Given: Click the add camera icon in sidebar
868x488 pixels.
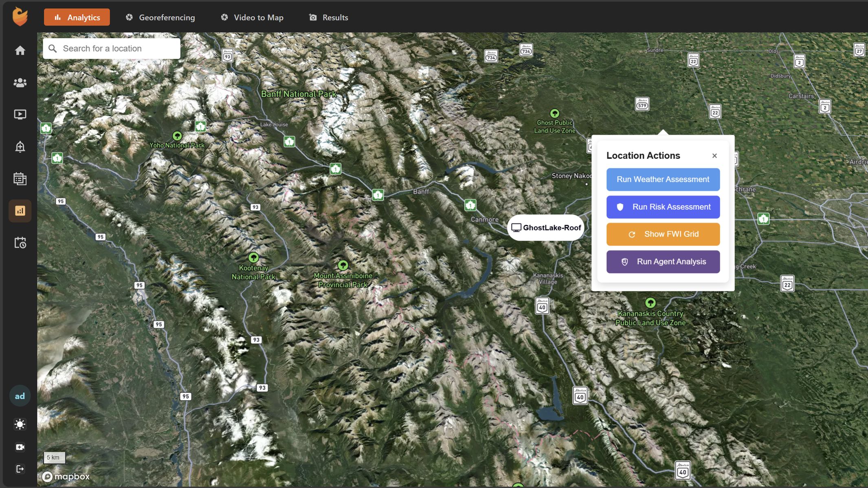Looking at the screenshot, I should pyautogui.click(x=20, y=447).
